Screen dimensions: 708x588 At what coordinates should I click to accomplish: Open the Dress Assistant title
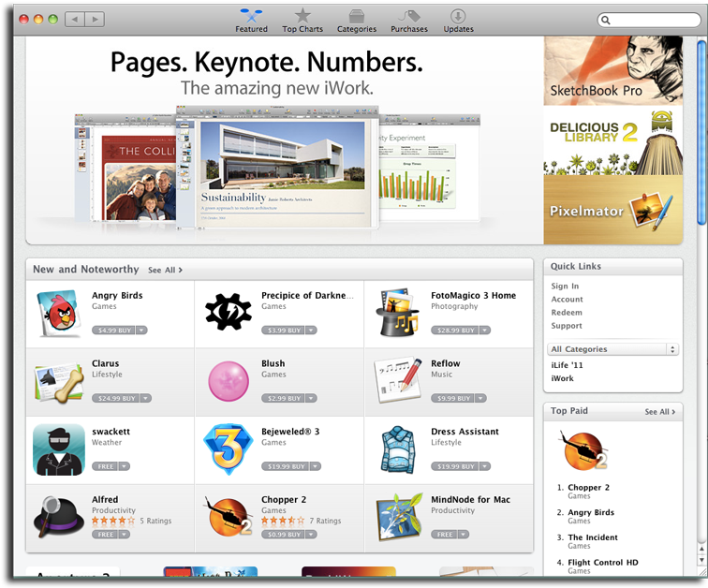click(x=465, y=432)
